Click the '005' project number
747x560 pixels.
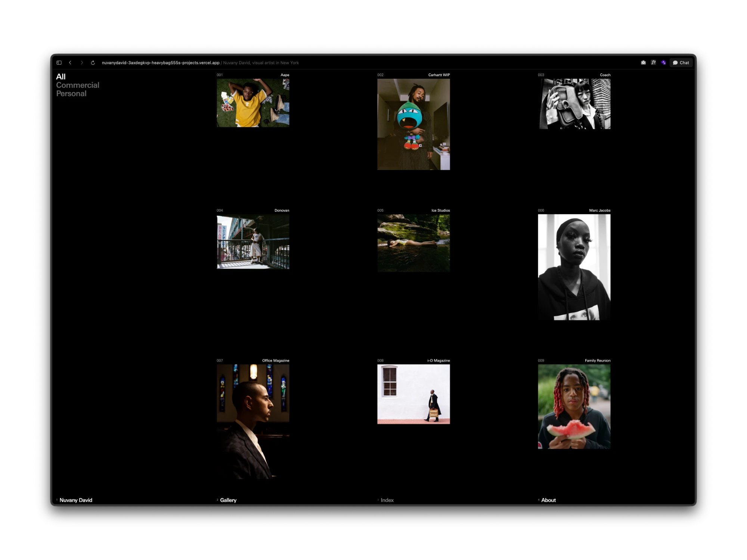tap(380, 211)
